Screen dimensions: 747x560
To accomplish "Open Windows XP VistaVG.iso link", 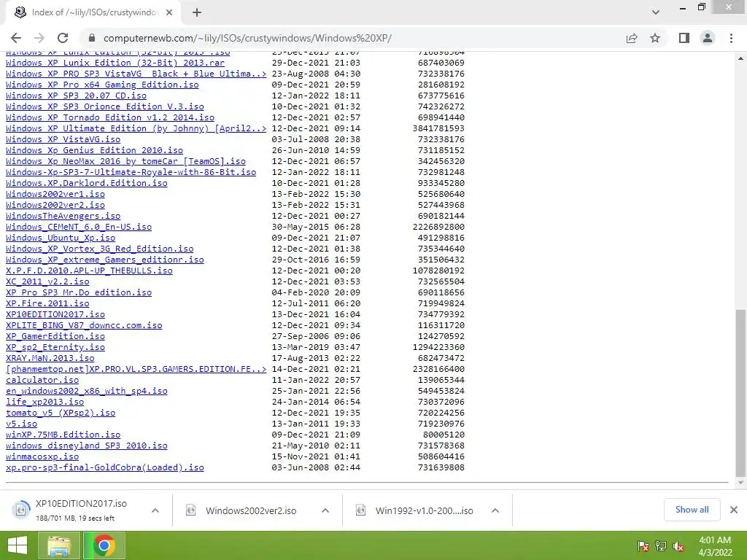I will (63, 139).
